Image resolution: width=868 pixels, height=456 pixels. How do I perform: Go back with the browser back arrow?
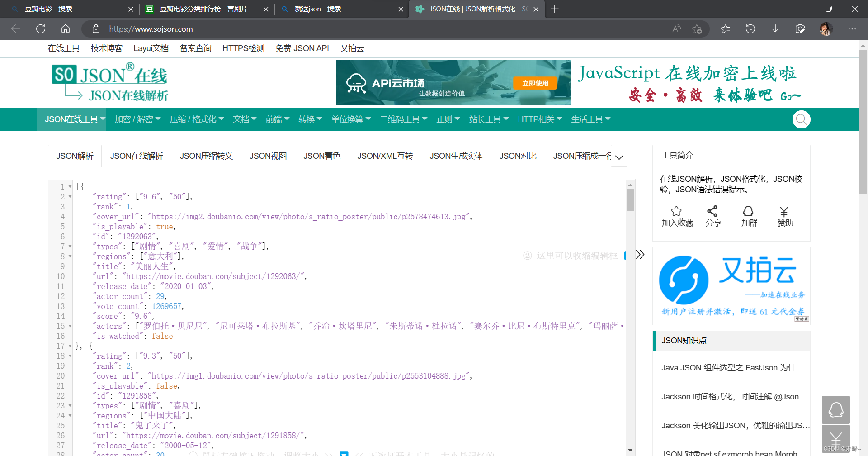(16, 29)
